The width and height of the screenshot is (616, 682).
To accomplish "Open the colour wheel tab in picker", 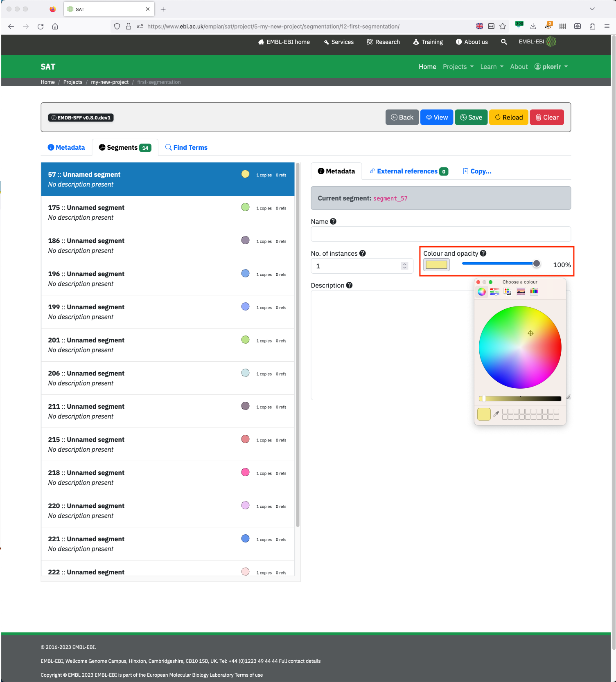I will [x=482, y=292].
